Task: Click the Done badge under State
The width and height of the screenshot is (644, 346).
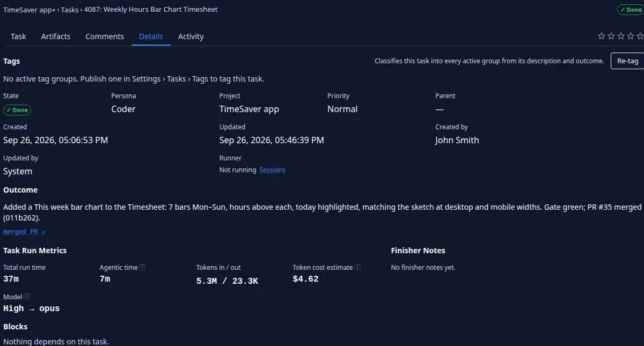Action: pos(17,110)
